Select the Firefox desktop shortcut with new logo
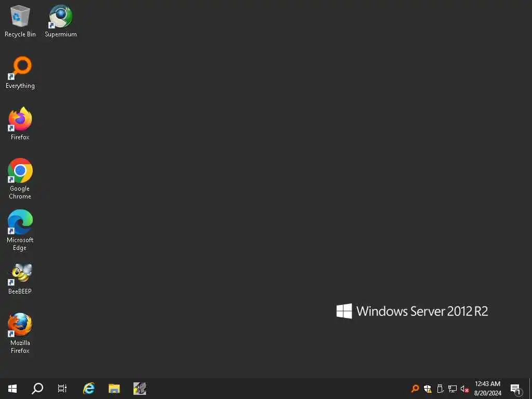The width and height of the screenshot is (532, 399). [20, 124]
